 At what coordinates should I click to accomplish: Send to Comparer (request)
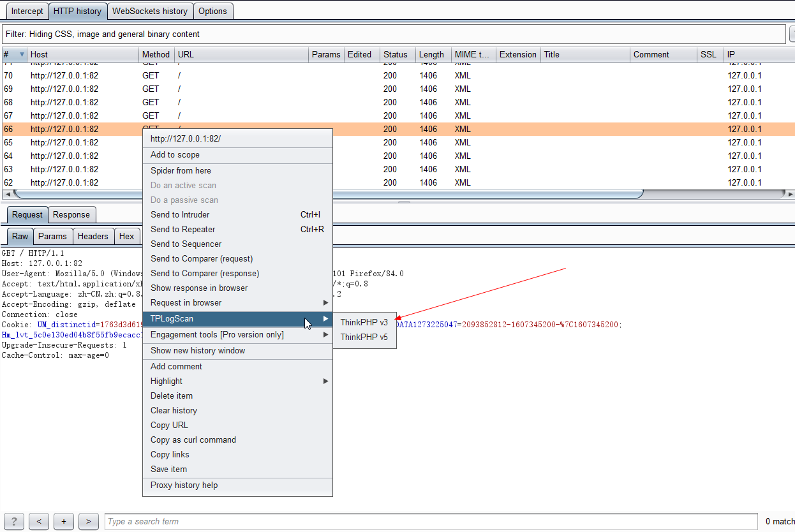pos(237,258)
